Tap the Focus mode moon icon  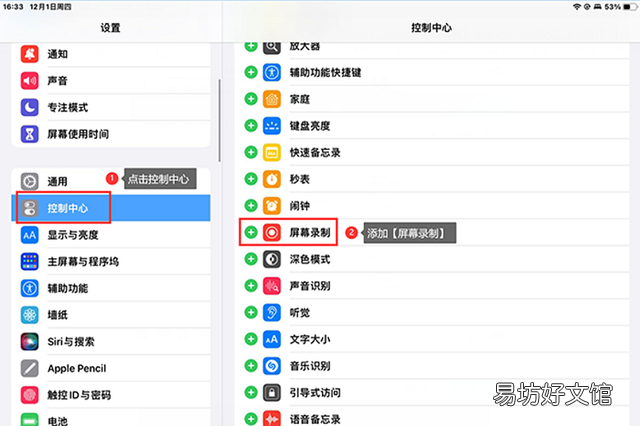[x=29, y=107]
